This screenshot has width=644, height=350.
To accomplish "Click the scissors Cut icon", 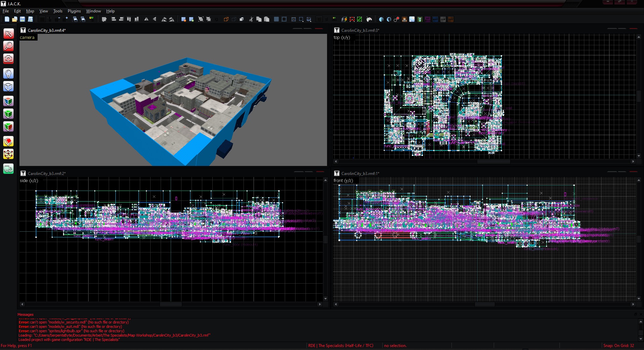I will coord(251,19).
